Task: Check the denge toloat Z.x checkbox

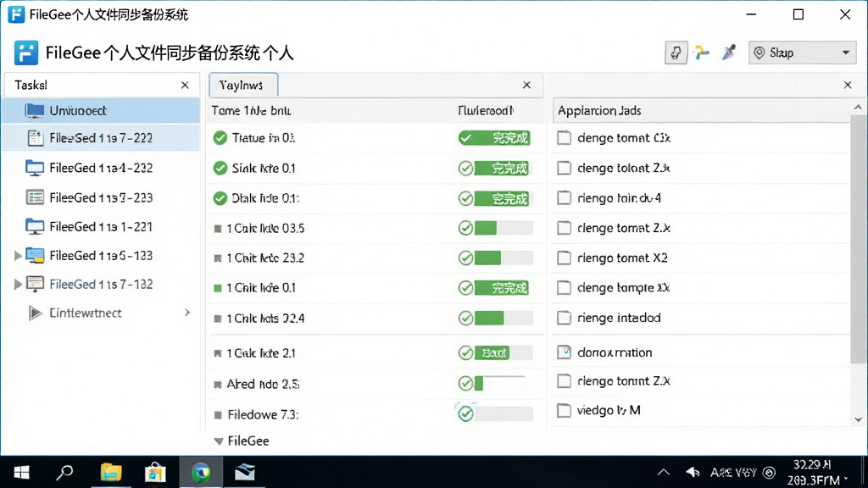Action: [564, 168]
